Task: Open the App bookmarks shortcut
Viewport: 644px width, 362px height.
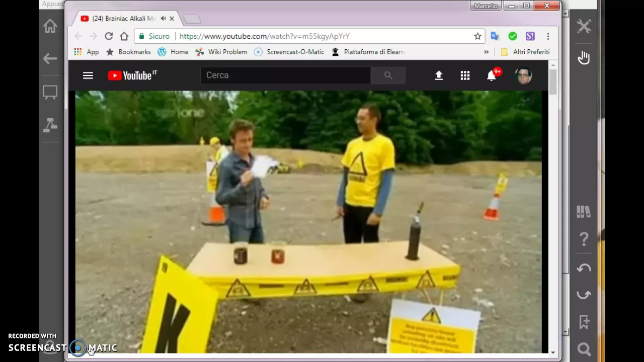Action: 86,52
